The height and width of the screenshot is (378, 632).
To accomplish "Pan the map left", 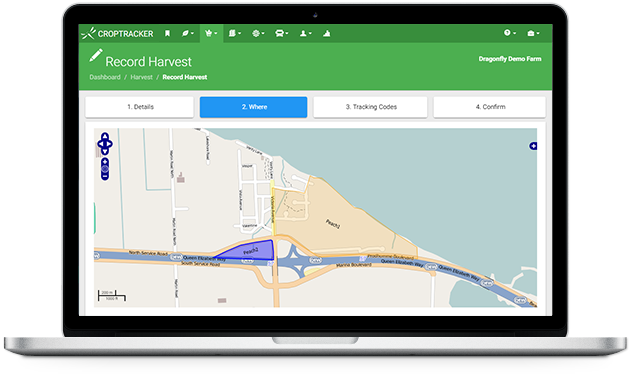I will [100, 143].
